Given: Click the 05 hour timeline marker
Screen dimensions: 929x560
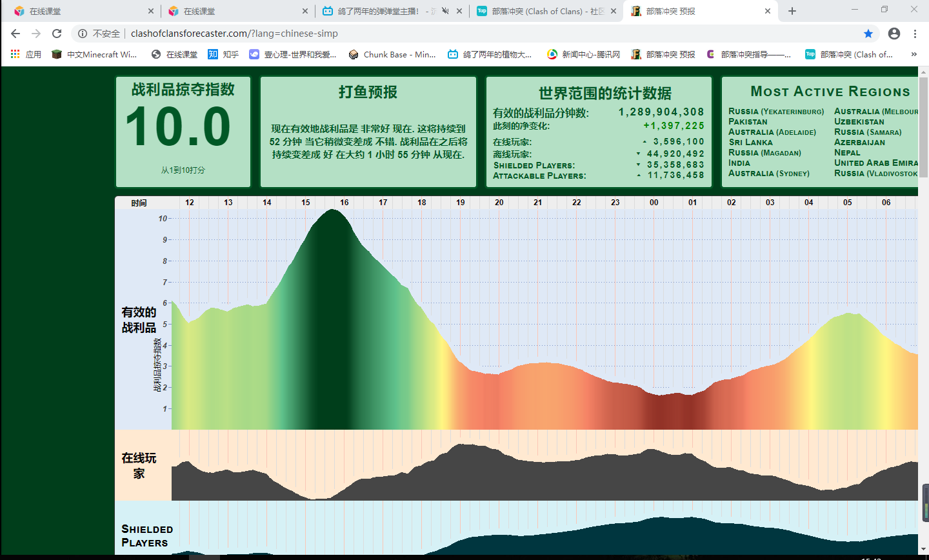Looking at the screenshot, I should (x=848, y=203).
